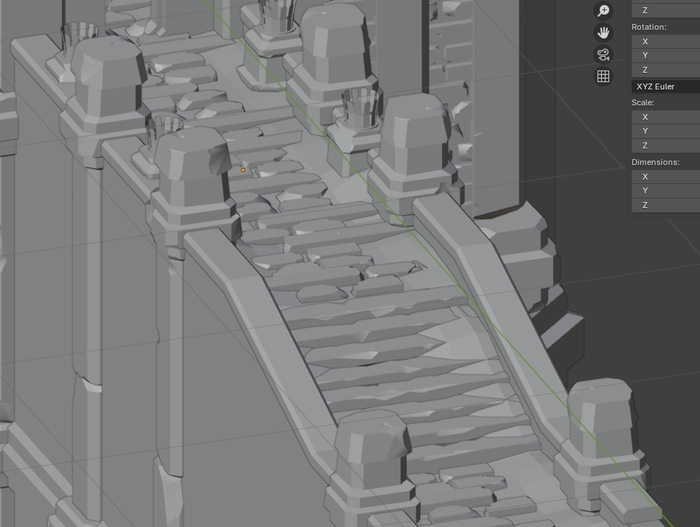The image size is (700, 527).
Task: Select the Scale Y value field
Action: click(x=665, y=131)
